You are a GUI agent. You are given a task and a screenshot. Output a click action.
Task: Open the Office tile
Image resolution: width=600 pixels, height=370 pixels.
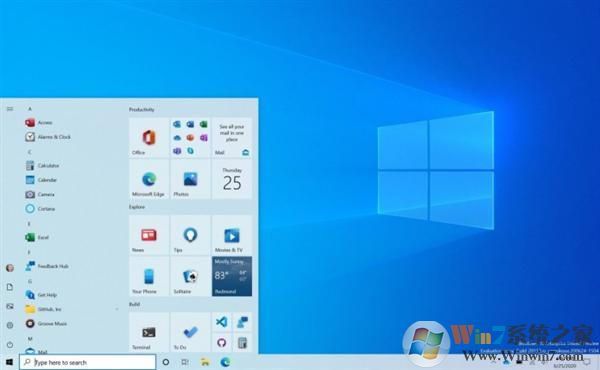point(149,137)
